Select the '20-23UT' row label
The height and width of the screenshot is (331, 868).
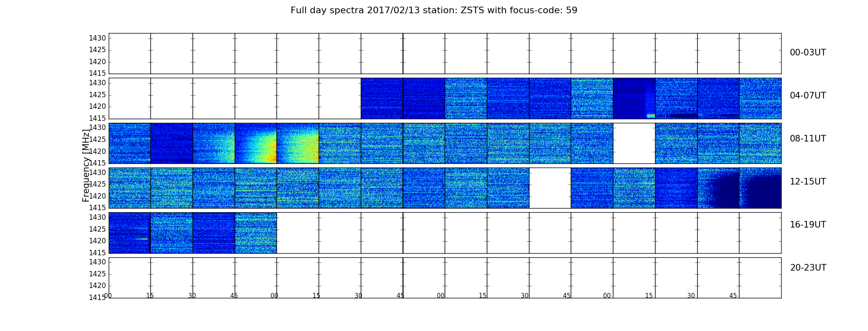808,268
